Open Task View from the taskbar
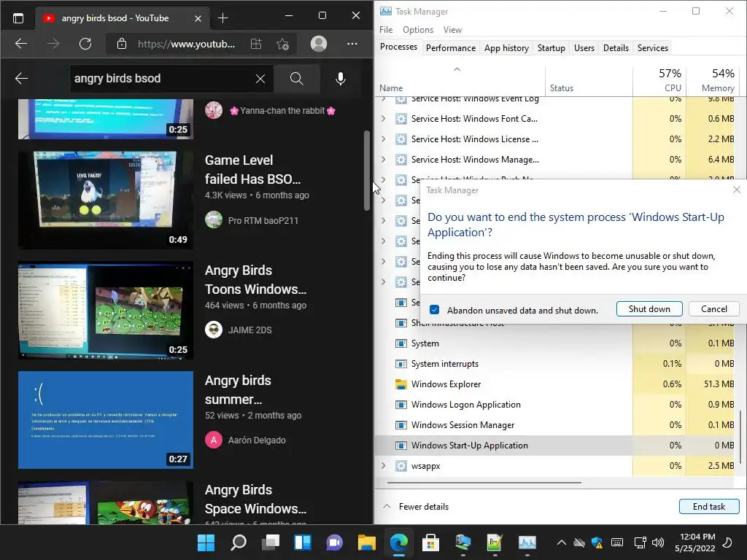The height and width of the screenshot is (560, 747). [271, 542]
